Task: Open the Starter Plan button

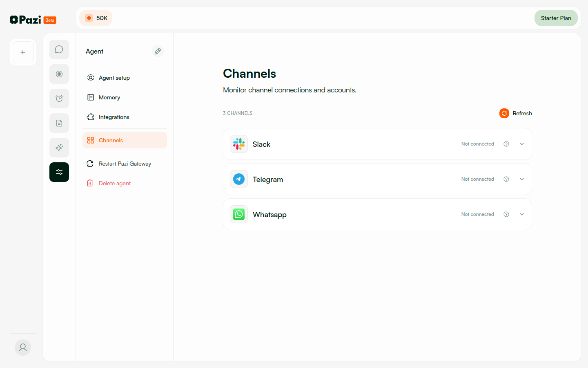Action: point(556,18)
